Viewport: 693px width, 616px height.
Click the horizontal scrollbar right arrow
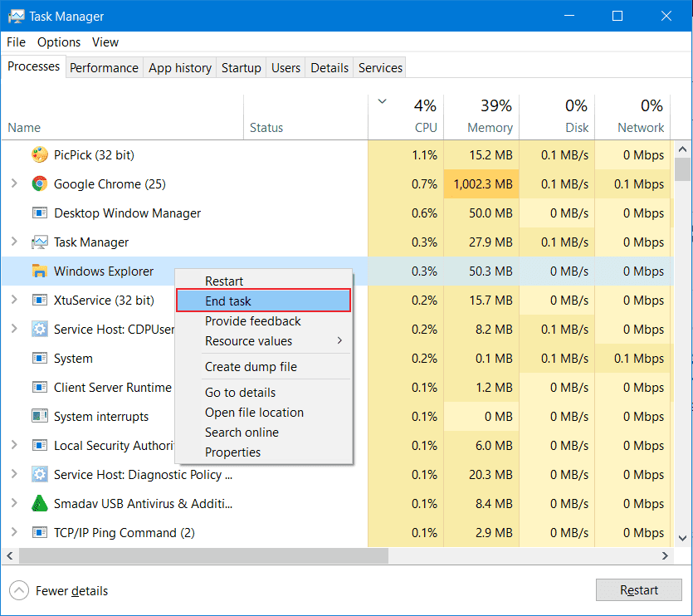665,556
